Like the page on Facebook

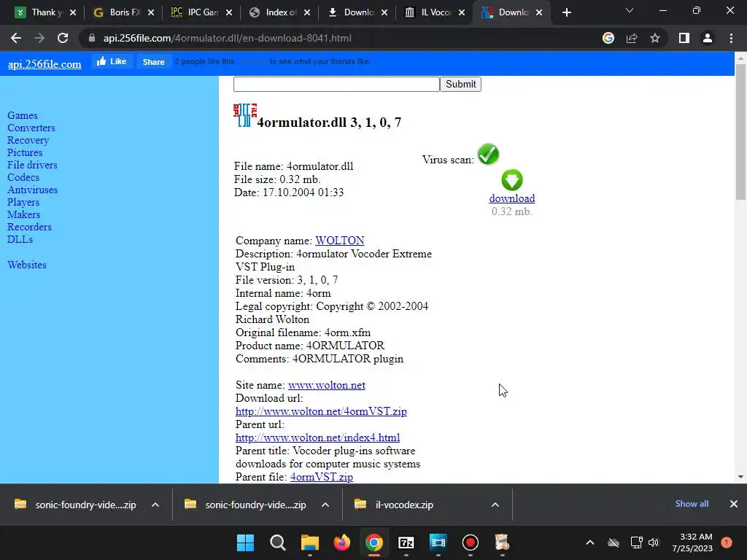tap(112, 61)
